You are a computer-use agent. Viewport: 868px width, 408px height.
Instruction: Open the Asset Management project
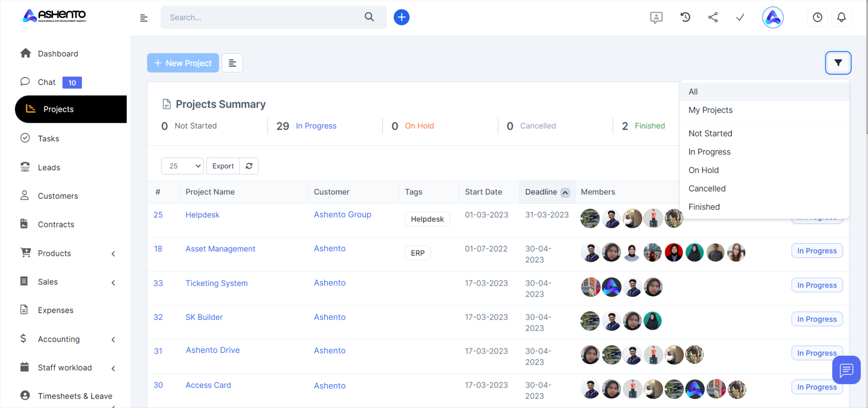220,249
